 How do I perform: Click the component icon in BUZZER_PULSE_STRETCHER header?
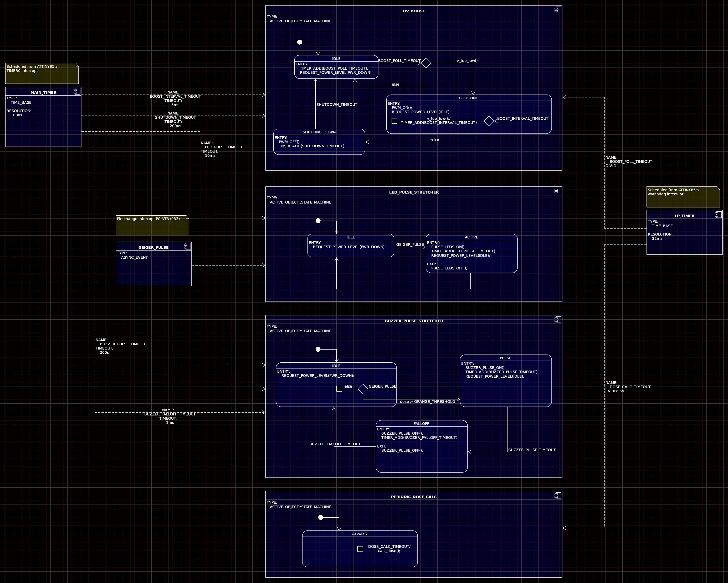[558, 320]
